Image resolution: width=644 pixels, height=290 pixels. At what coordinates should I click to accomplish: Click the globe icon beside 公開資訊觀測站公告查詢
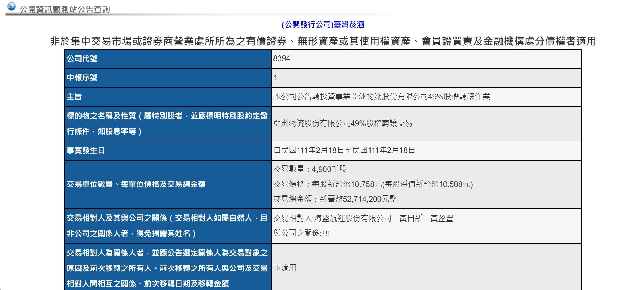(11, 7)
